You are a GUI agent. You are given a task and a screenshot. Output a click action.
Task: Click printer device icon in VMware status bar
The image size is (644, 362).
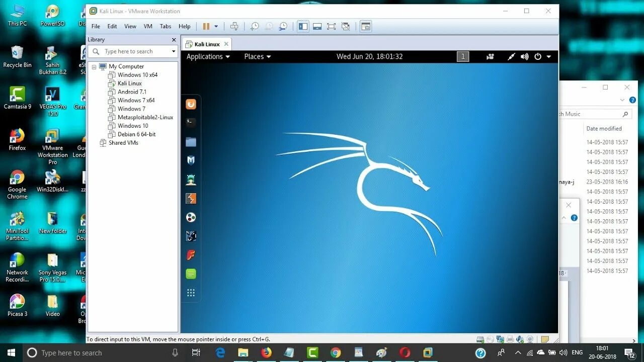[x=510, y=339]
